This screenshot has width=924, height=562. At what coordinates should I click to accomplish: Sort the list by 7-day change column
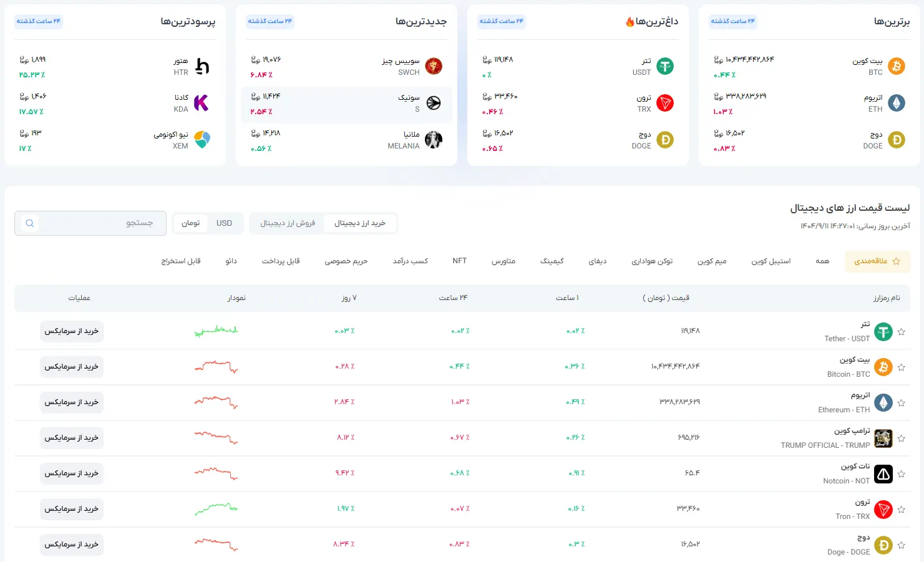pyautogui.click(x=349, y=298)
